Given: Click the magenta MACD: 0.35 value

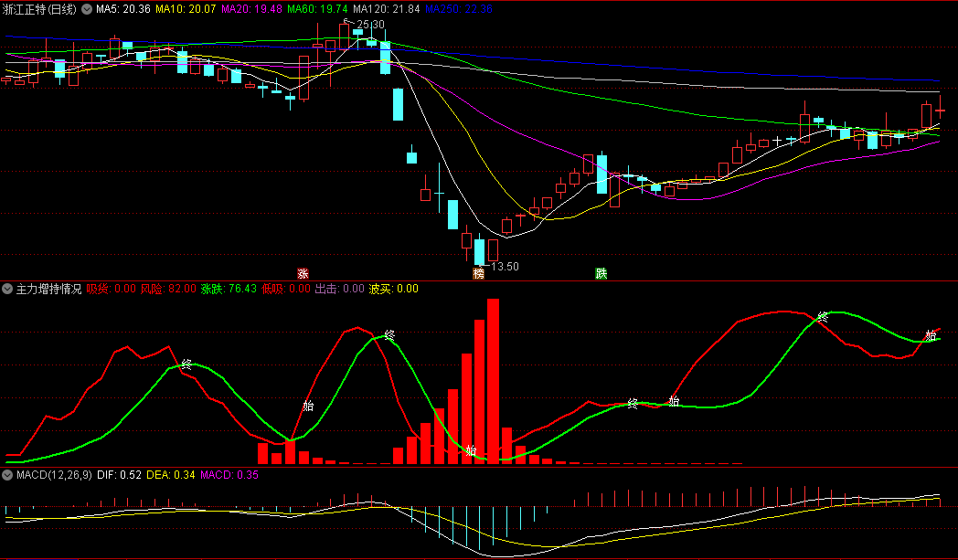Looking at the screenshot, I should pos(229,474).
